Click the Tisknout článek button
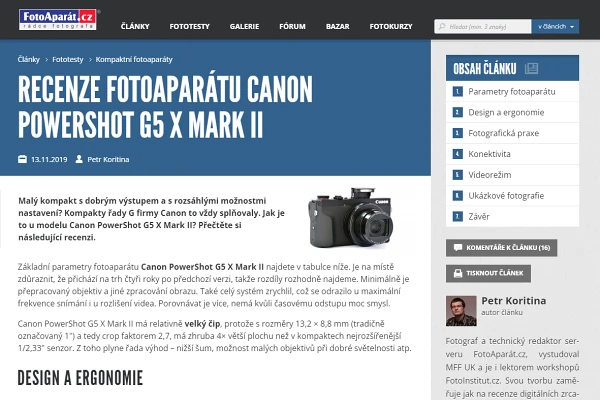 488,273
